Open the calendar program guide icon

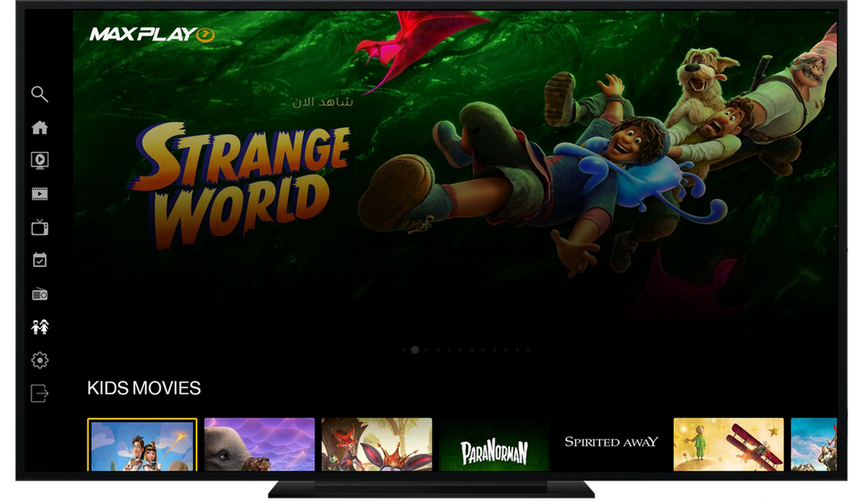coord(40,260)
